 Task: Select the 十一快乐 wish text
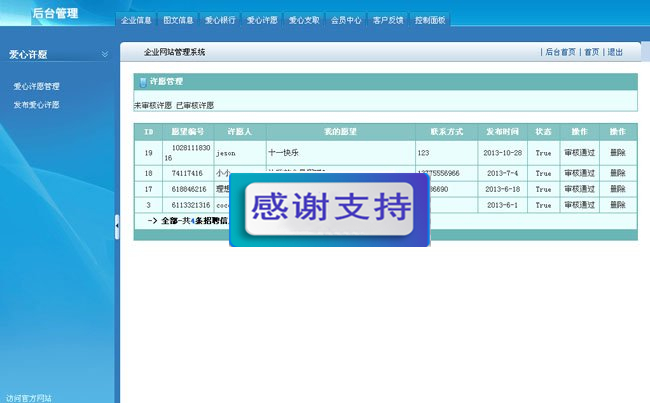283,153
